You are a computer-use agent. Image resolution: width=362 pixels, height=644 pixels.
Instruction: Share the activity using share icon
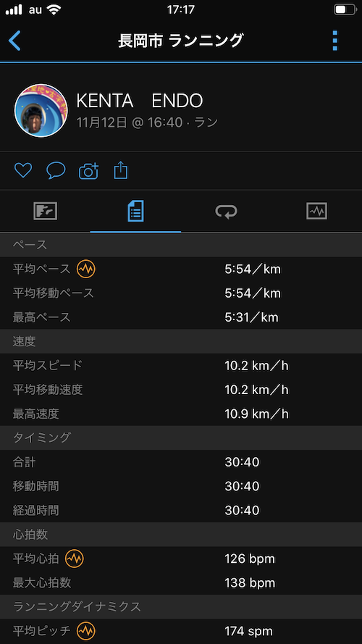coord(121,170)
